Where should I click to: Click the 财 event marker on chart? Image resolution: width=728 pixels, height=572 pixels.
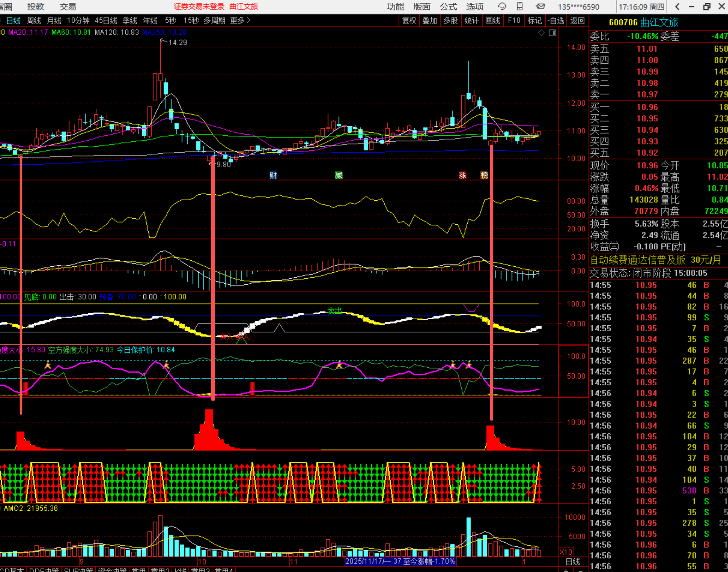point(273,175)
